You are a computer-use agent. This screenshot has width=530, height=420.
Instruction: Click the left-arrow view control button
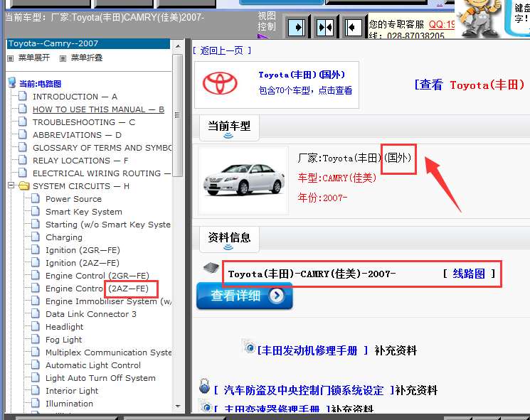[x=354, y=27]
